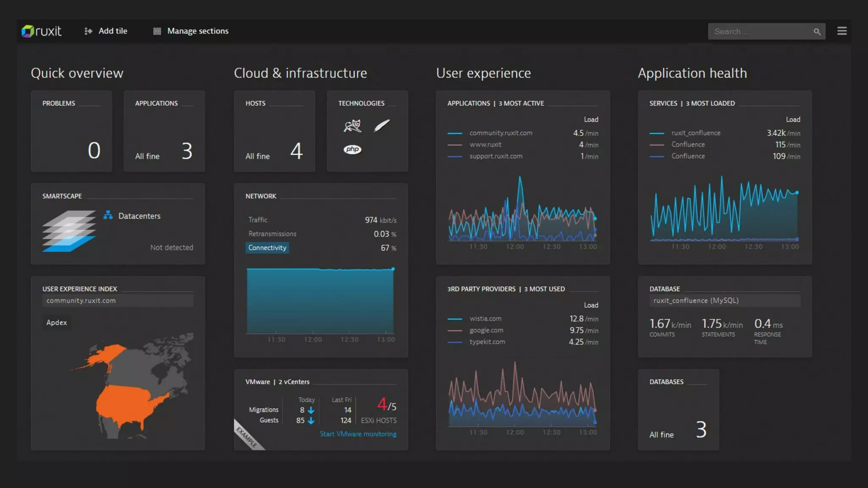Open the Problems tile showing 0

(71, 131)
